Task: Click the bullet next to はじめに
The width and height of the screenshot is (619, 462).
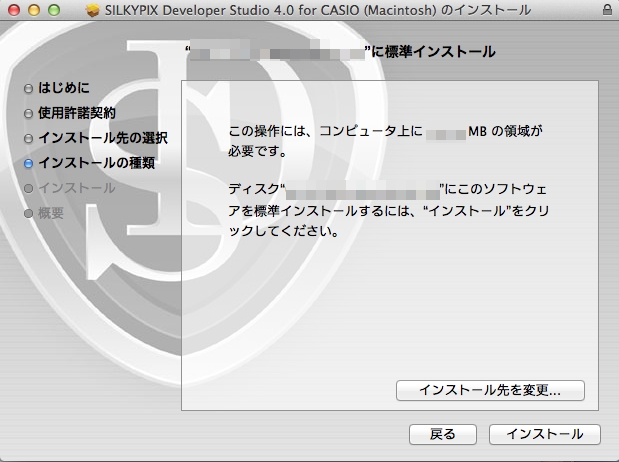Action: pos(29,89)
